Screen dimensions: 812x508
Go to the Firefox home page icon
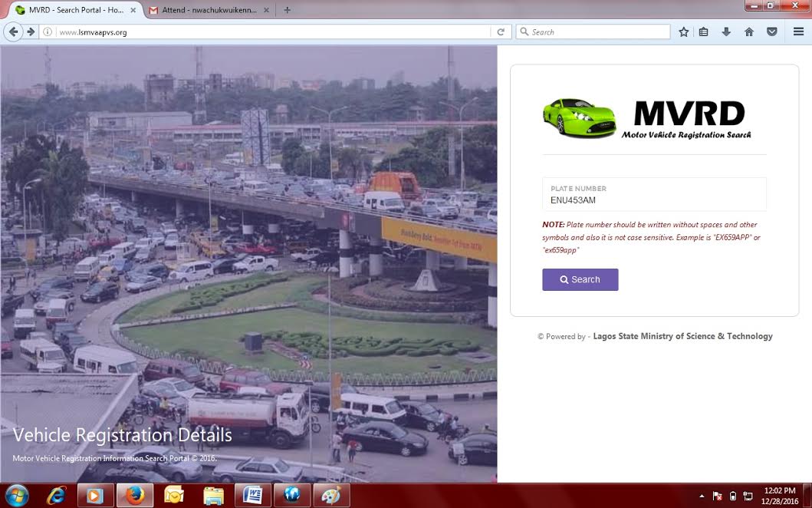[x=749, y=32]
